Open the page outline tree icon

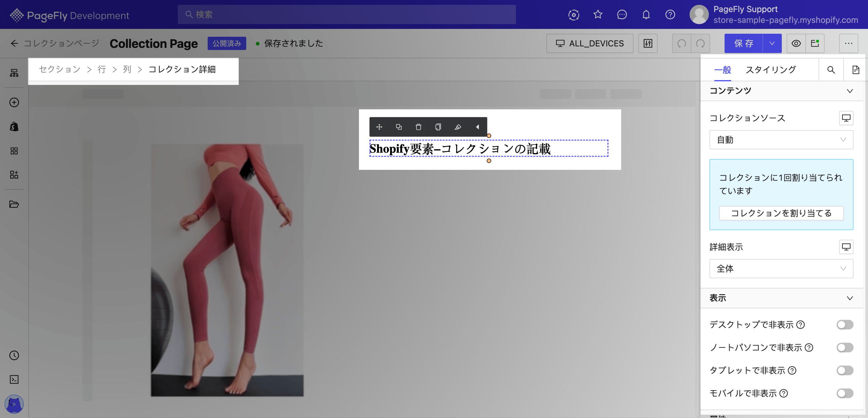(x=14, y=73)
